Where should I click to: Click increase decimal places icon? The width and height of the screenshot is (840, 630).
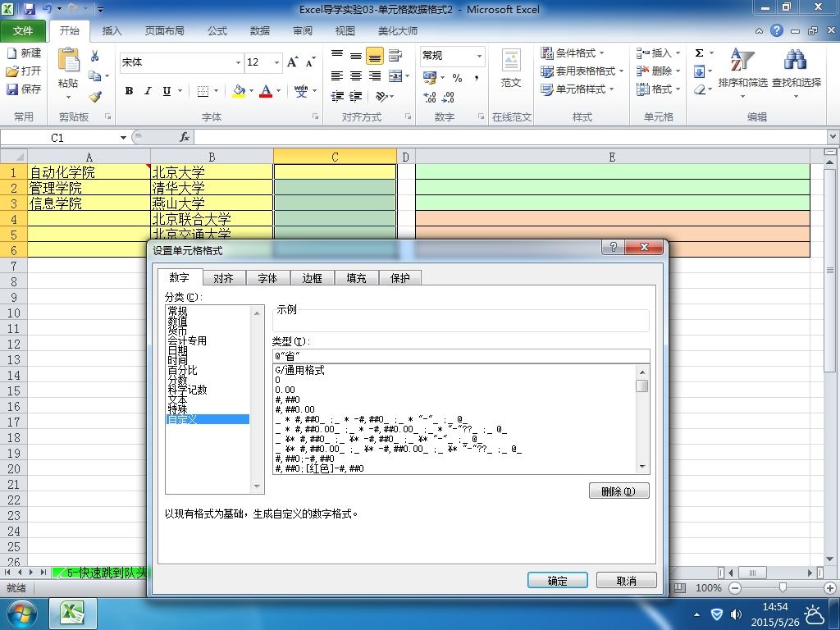click(x=430, y=97)
